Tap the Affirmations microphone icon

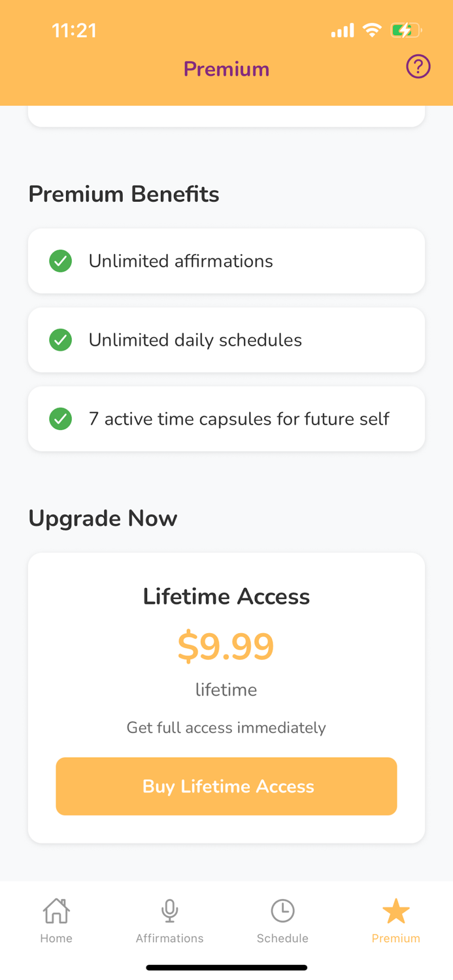pos(169,909)
